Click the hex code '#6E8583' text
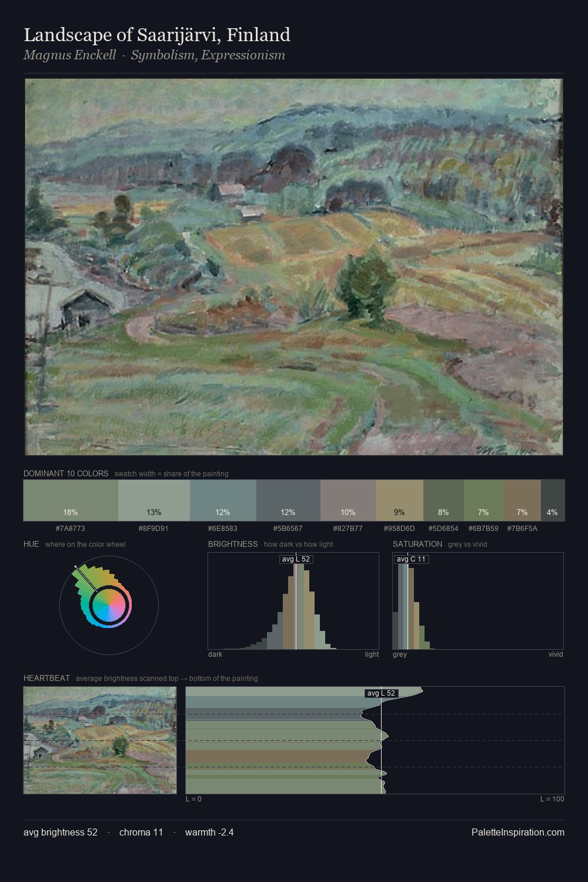Image resolution: width=588 pixels, height=882 pixels. [223, 528]
